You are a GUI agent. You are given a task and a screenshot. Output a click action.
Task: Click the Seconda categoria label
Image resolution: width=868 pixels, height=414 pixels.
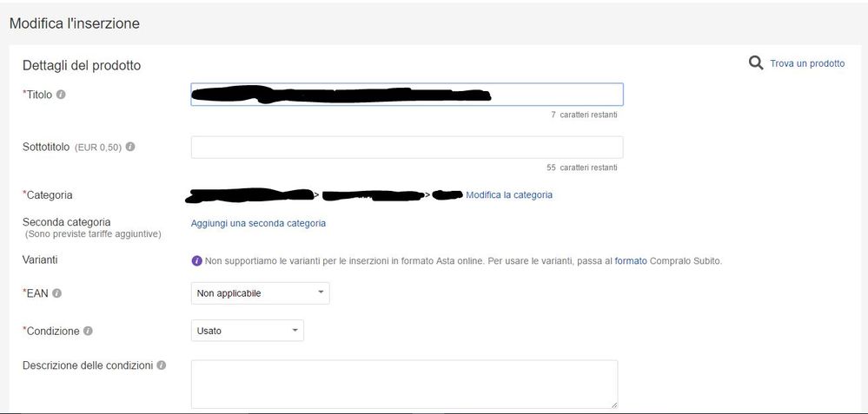click(66, 221)
